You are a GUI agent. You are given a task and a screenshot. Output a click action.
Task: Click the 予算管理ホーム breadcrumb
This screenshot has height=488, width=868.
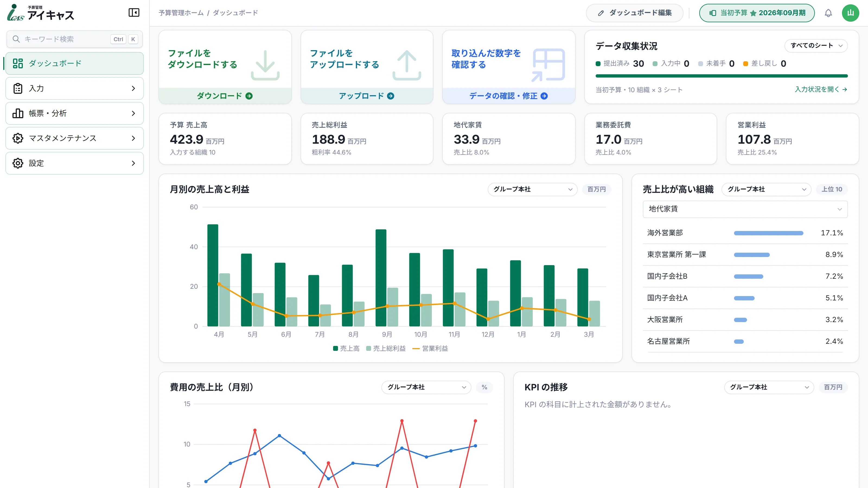pos(181,13)
